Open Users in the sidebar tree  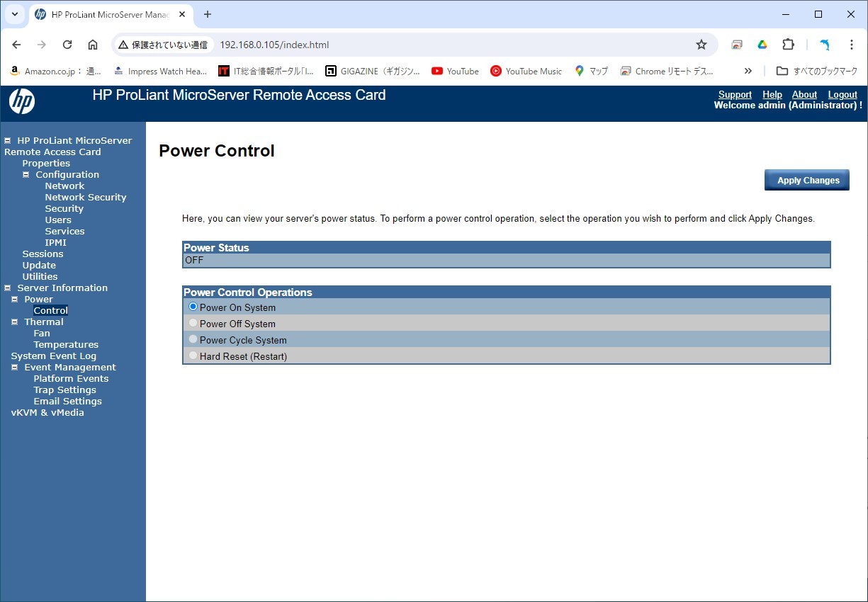58,220
